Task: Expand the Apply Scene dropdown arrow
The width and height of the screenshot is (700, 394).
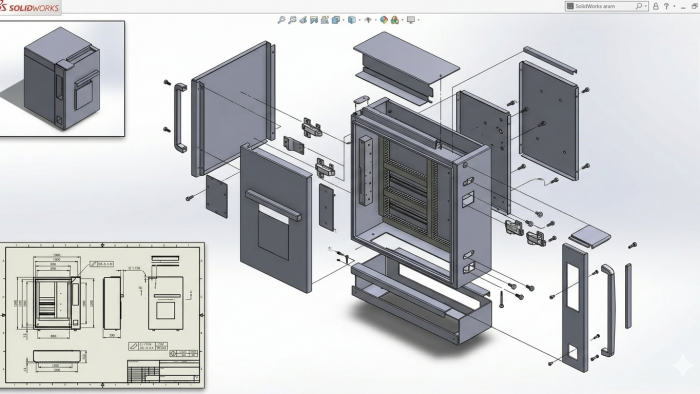Action: (x=402, y=20)
